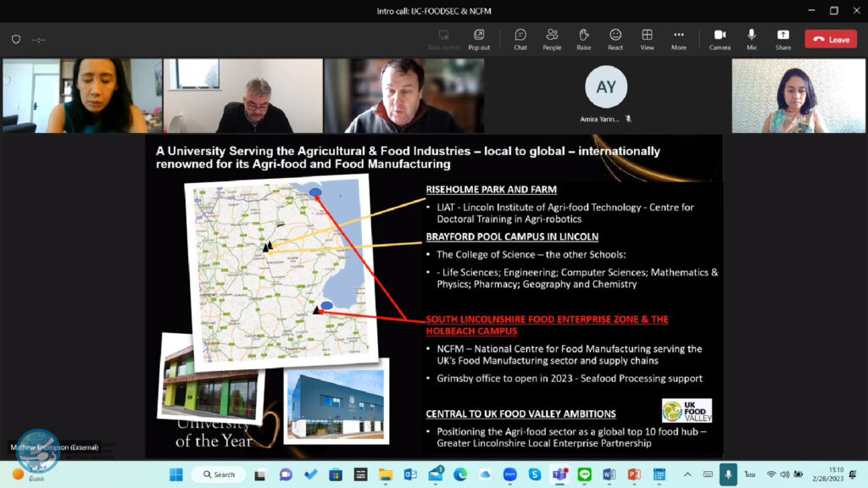Open LINE app from the taskbar
Viewport: 868px width, 488px height.
pyautogui.click(x=585, y=474)
